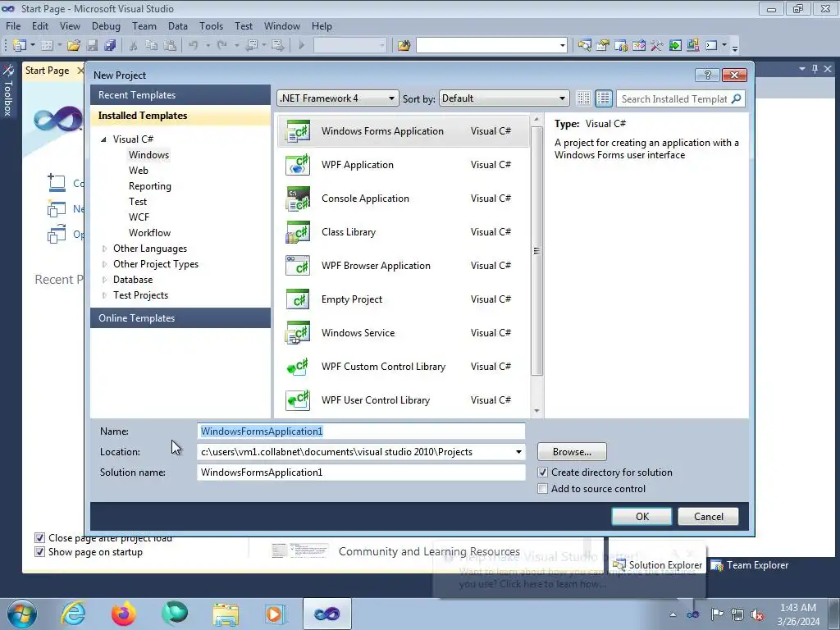Click the Start Debugging play icon

point(302,46)
